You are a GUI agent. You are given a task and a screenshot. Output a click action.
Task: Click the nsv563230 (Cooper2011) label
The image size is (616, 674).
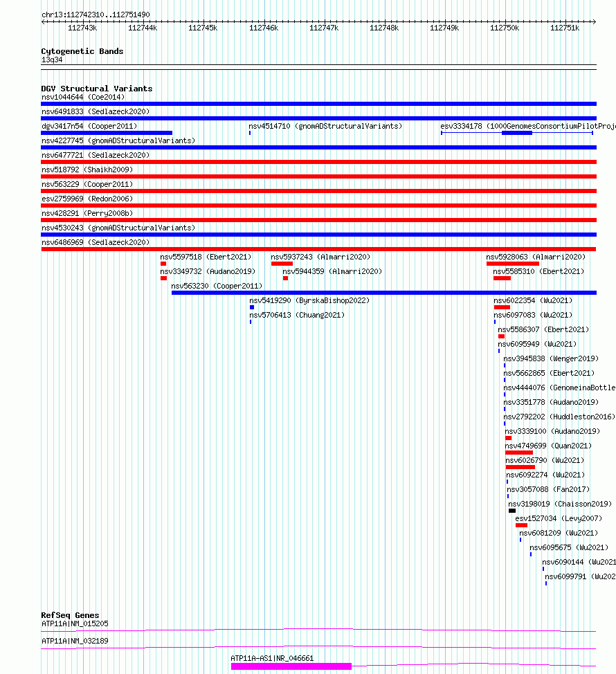(217, 286)
